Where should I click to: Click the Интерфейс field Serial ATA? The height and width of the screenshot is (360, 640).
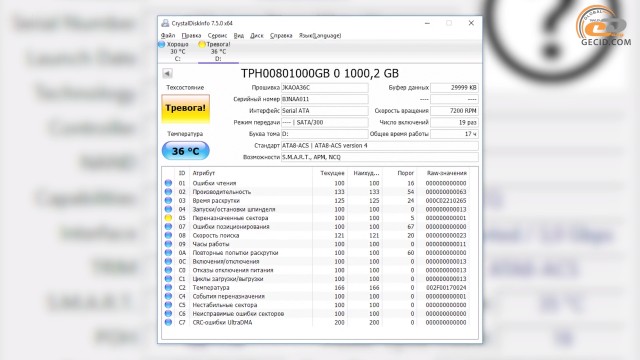coord(325,111)
